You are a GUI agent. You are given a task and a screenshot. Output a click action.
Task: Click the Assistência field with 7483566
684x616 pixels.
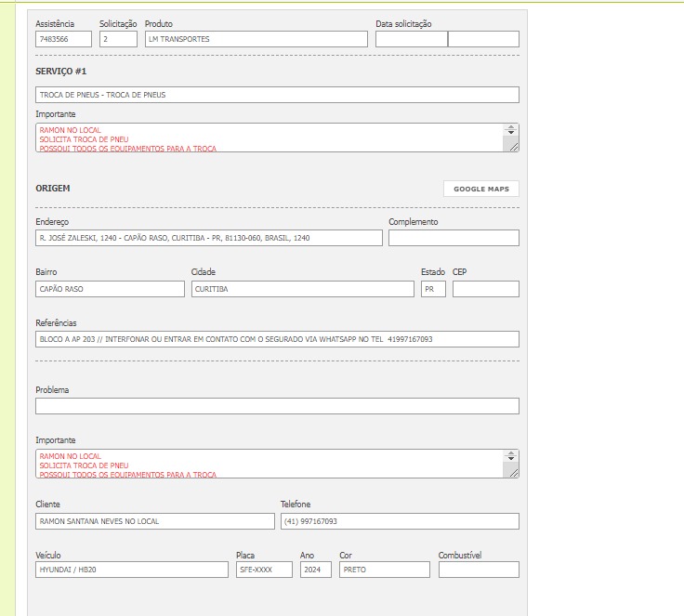click(63, 39)
